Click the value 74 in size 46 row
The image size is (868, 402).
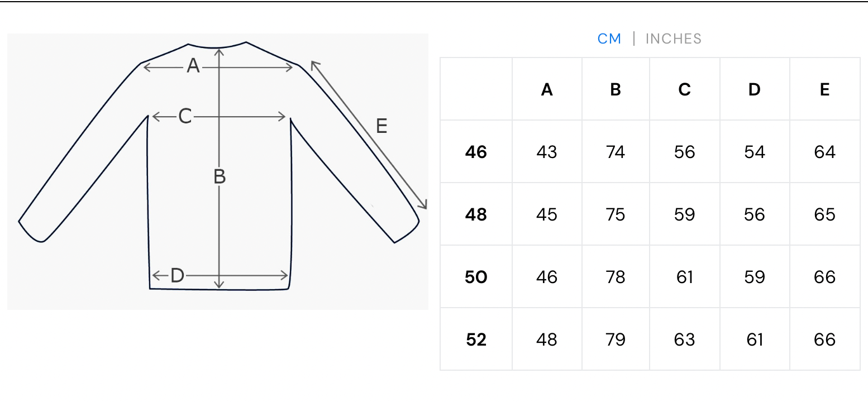pos(616,152)
